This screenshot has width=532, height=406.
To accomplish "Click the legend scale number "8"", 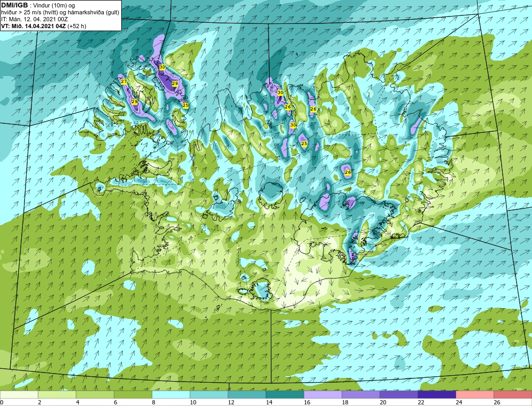I will pyautogui.click(x=154, y=403).
